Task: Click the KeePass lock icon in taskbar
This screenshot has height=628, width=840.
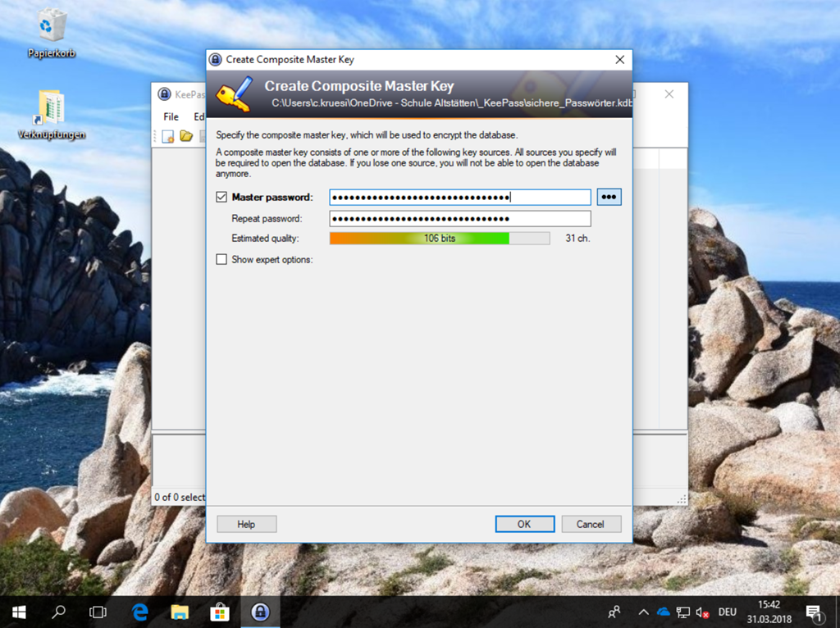Action: coord(260,612)
